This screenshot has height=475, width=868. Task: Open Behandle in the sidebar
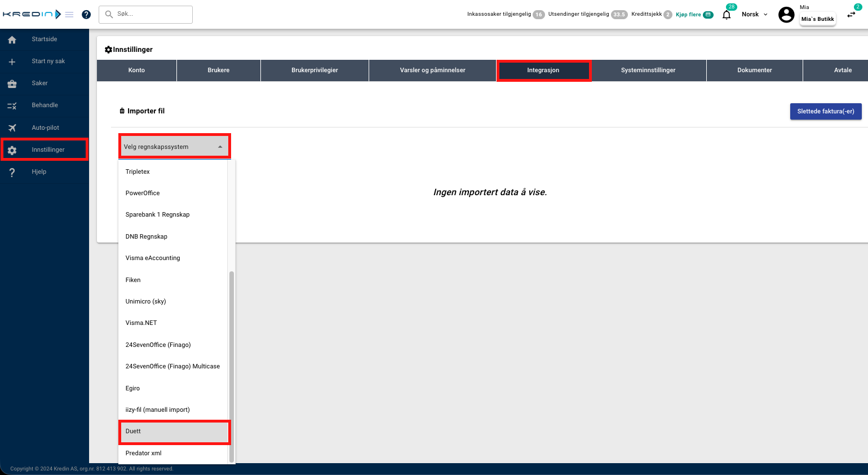point(45,105)
